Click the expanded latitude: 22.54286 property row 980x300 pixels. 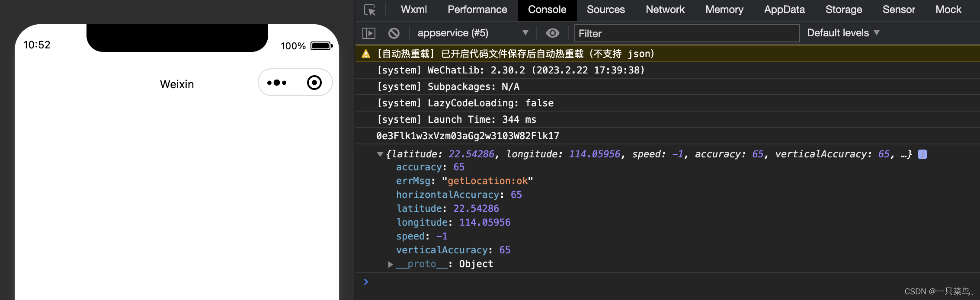pyautogui.click(x=448, y=208)
